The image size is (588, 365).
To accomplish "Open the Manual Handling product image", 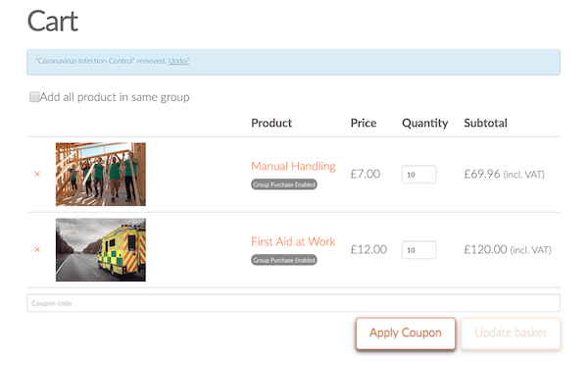I will [101, 175].
